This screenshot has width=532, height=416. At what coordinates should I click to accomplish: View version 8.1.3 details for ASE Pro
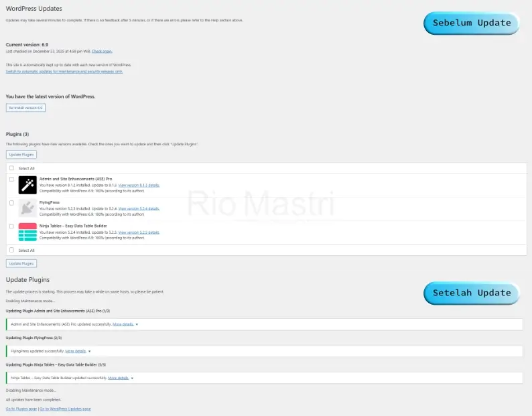click(139, 186)
